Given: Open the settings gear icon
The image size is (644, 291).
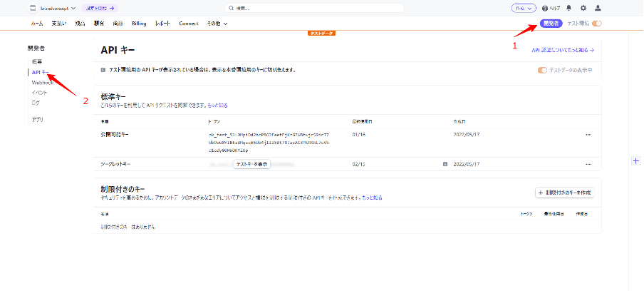Looking at the screenshot, I should [583, 9].
